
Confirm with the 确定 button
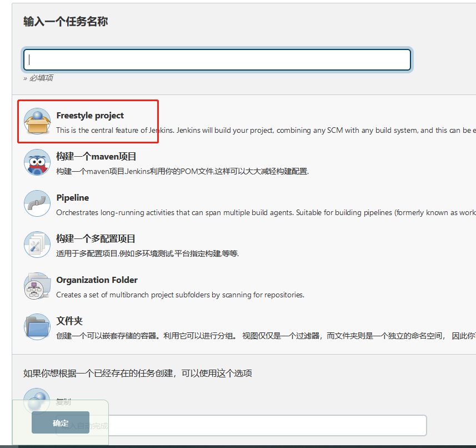pyautogui.click(x=61, y=422)
